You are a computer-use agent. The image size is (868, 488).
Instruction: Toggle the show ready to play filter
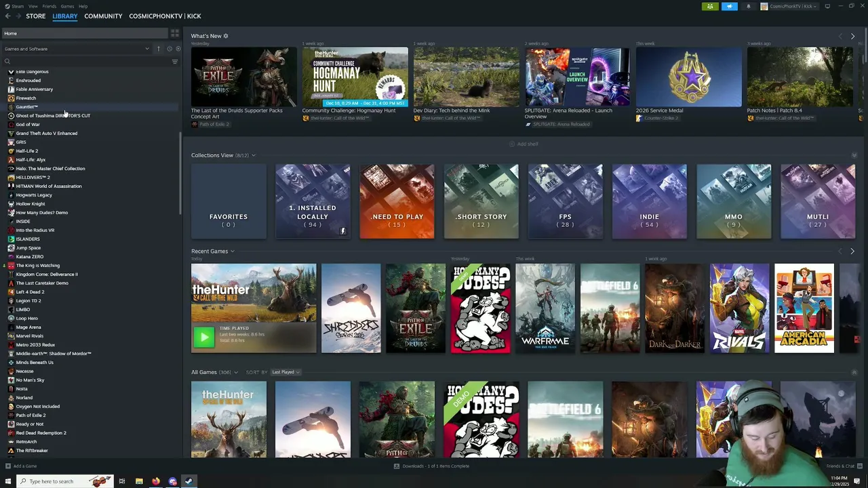click(178, 49)
